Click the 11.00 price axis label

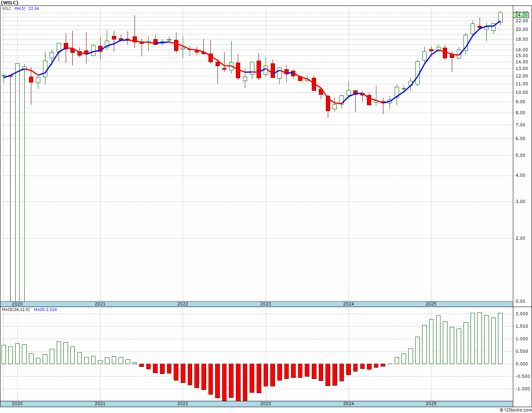point(522,84)
